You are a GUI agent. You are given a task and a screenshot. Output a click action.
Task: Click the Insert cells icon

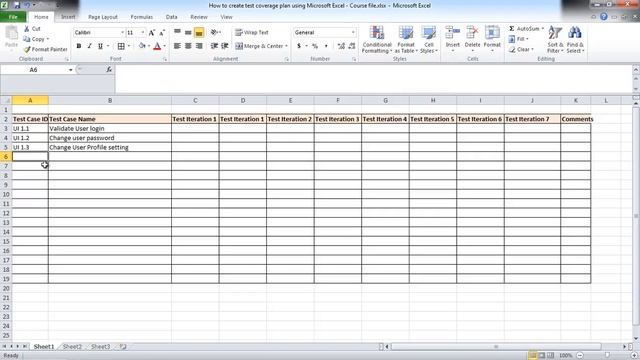point(453,33)
